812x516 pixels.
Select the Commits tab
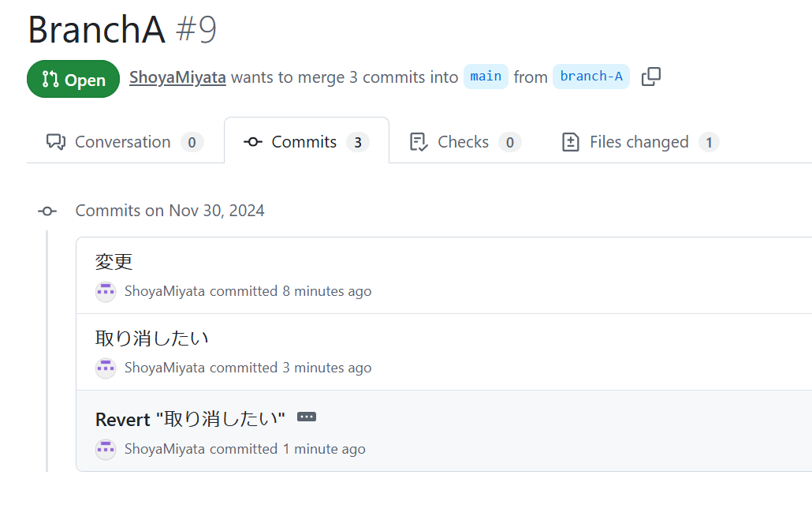[307, 142]
